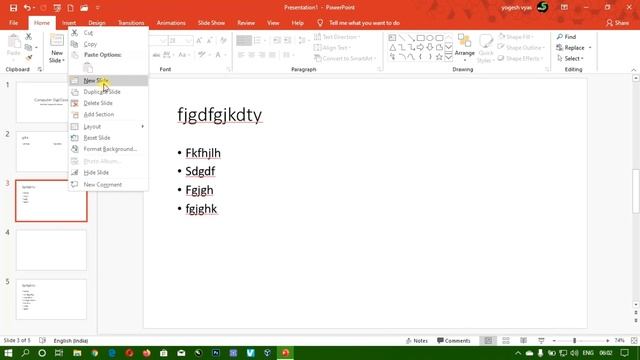Open the Slide Show tab
Viewport: 640px width, 360px height.
[211, 23]
